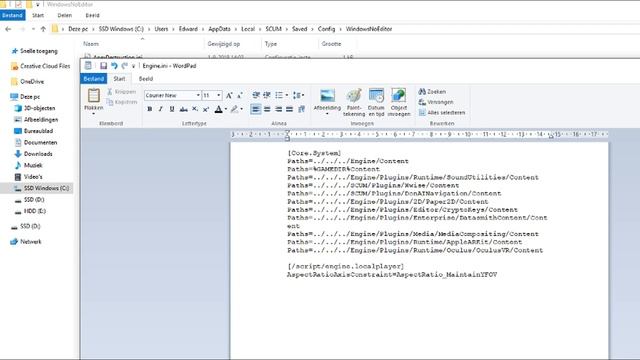Click the increase indent icon
Viewport: 640px width, 360px height.
tap(267, 95)
